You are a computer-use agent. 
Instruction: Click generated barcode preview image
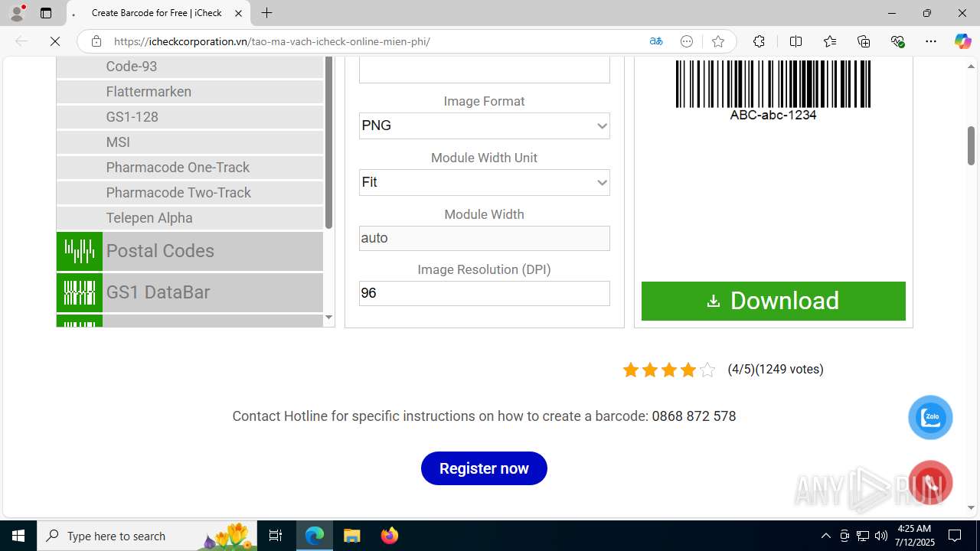773,90
